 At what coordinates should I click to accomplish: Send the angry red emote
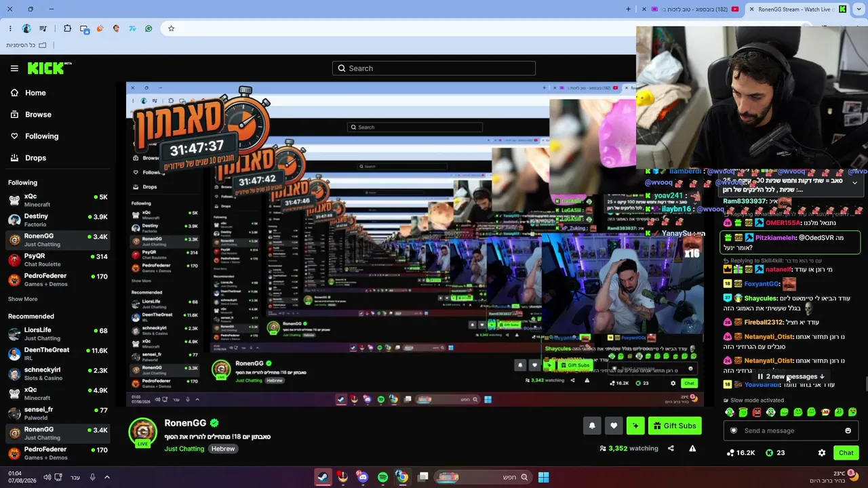click(x=757, y=412)
